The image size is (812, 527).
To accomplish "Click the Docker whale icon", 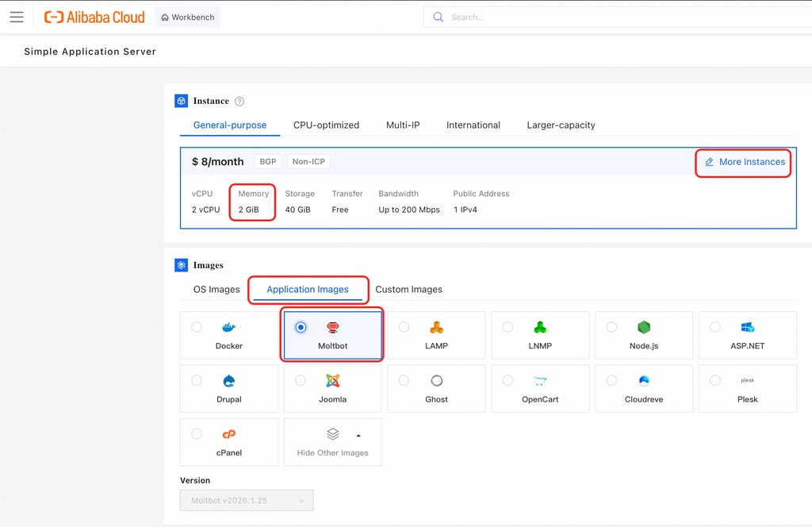I will [x=229, y=328].
